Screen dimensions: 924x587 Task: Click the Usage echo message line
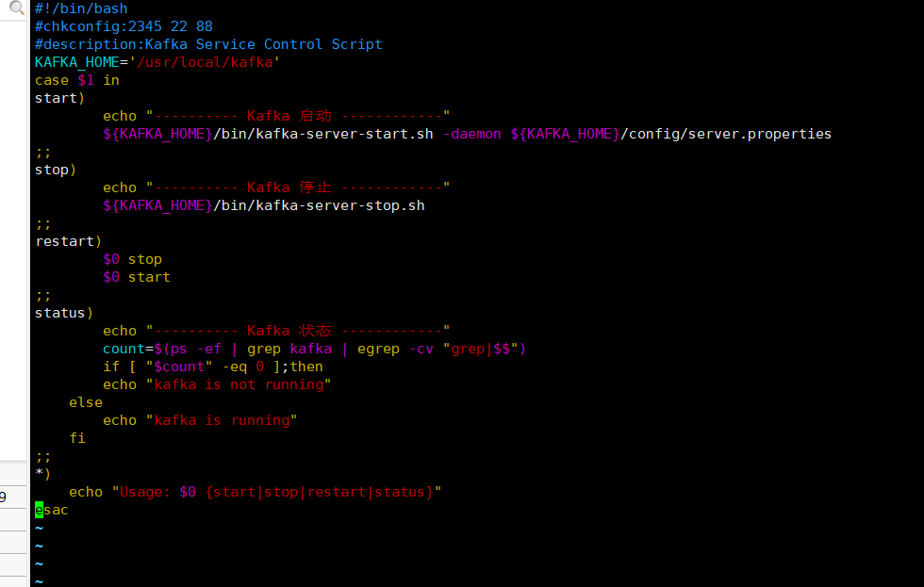(x=256, y=492)
